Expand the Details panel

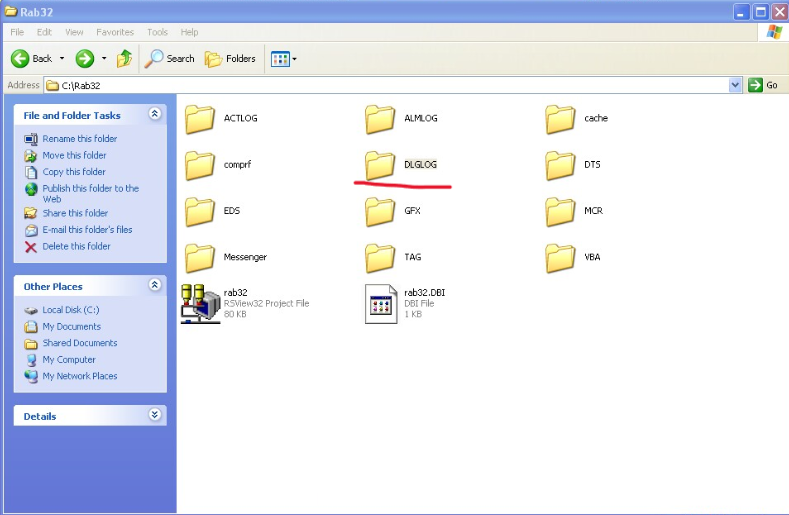click(x=154, y=415)
